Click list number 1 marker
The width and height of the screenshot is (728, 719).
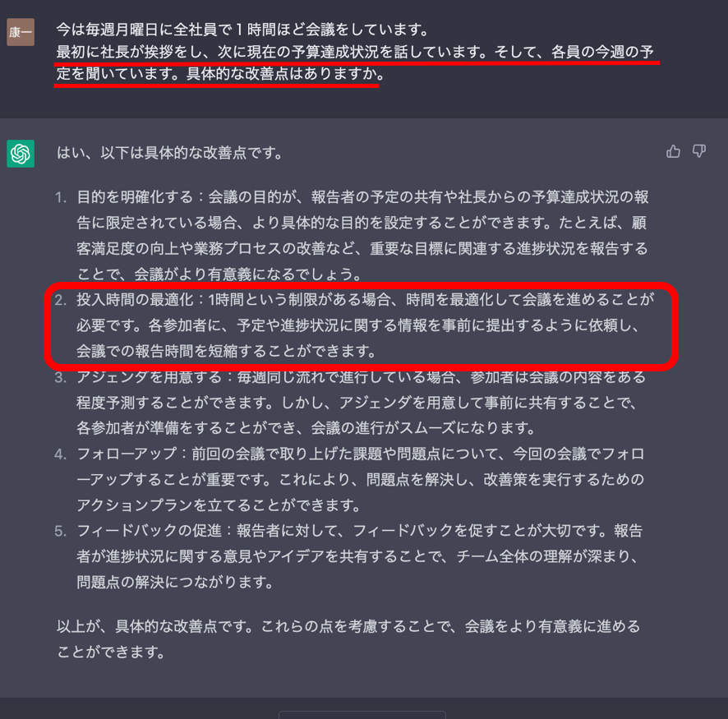60,198
